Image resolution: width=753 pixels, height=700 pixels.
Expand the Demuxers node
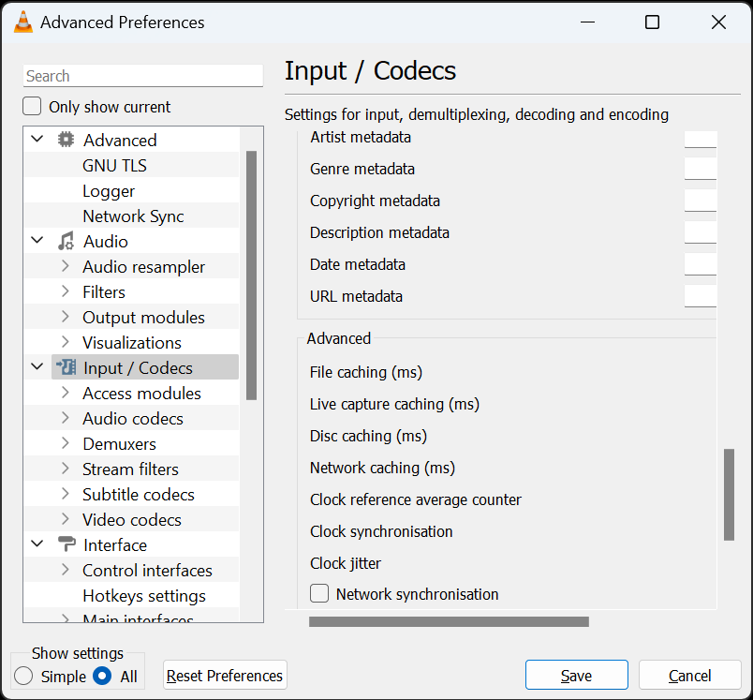pos(66,443)
